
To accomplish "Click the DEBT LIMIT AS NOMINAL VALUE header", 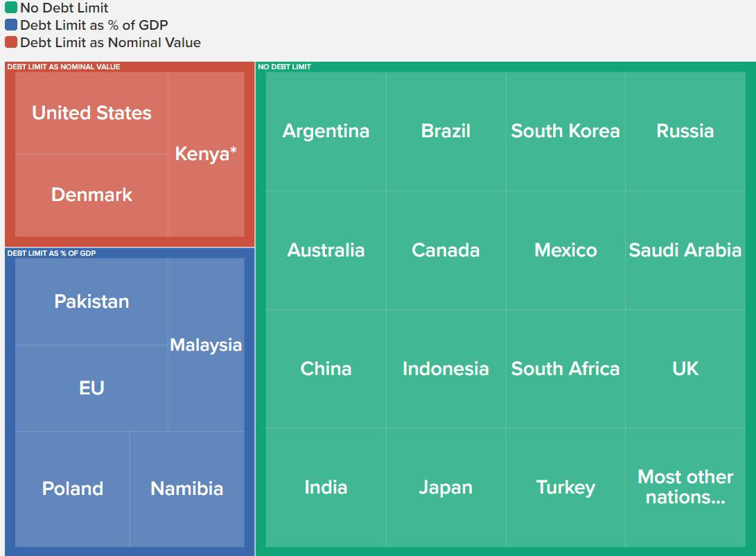I will coord(64,67).
